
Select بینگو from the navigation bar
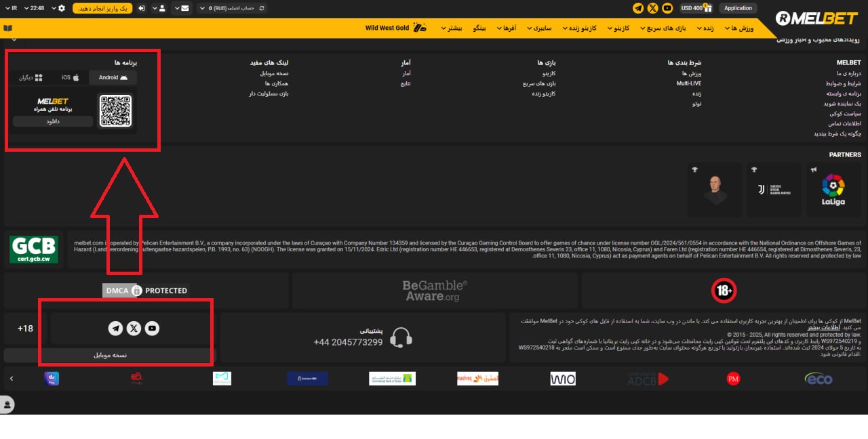479,28
